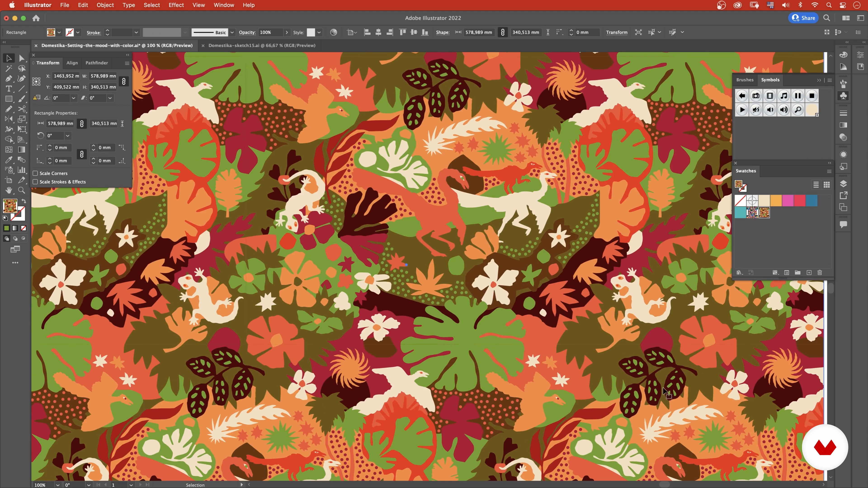The width and height of the screenshot is (868, 488).
Task: Switch to the Align tab
Action: pyautogui.click(x=72, y=63)
